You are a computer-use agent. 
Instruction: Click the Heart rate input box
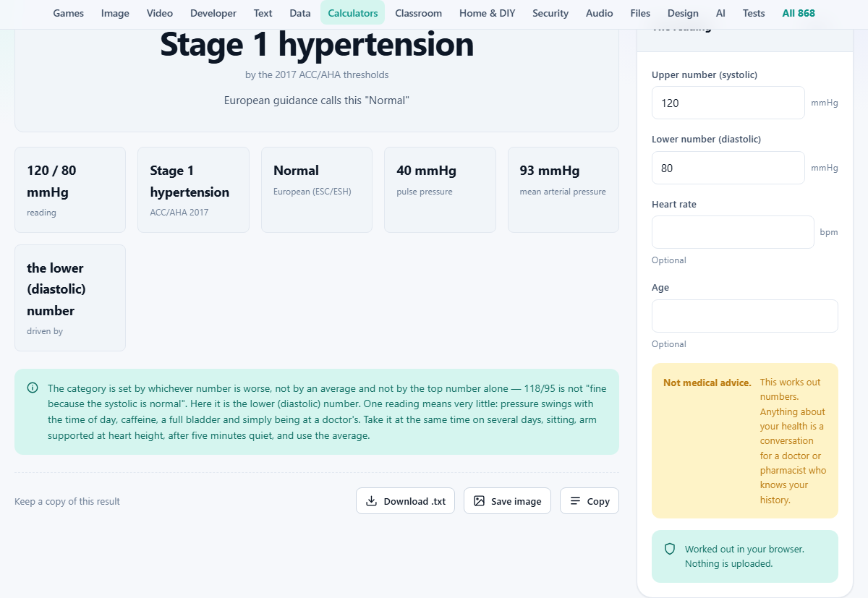733,232
